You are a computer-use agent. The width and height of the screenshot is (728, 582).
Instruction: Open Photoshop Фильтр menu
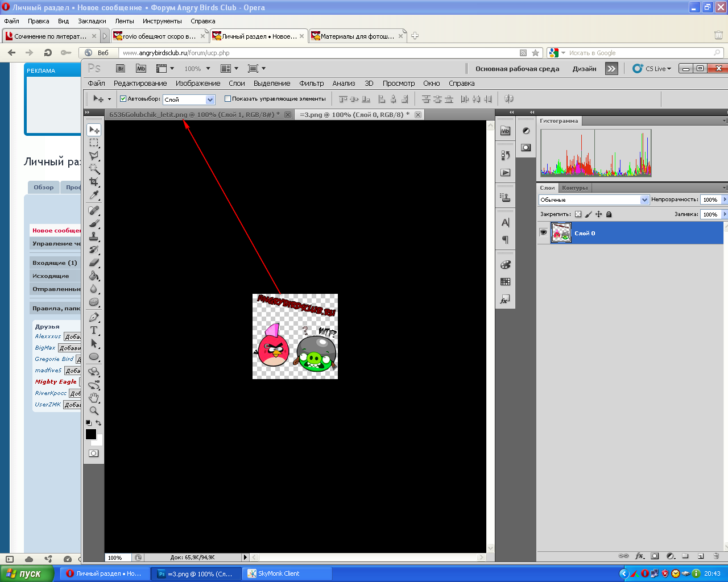point(311,83)
